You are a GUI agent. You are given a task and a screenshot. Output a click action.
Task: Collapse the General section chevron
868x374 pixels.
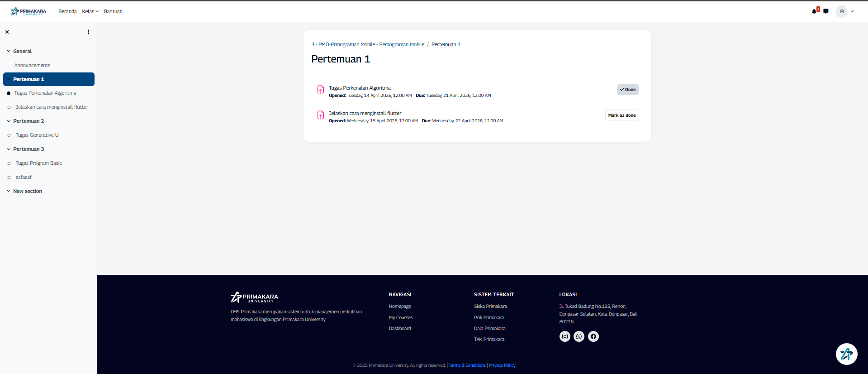tap(9, 51)
